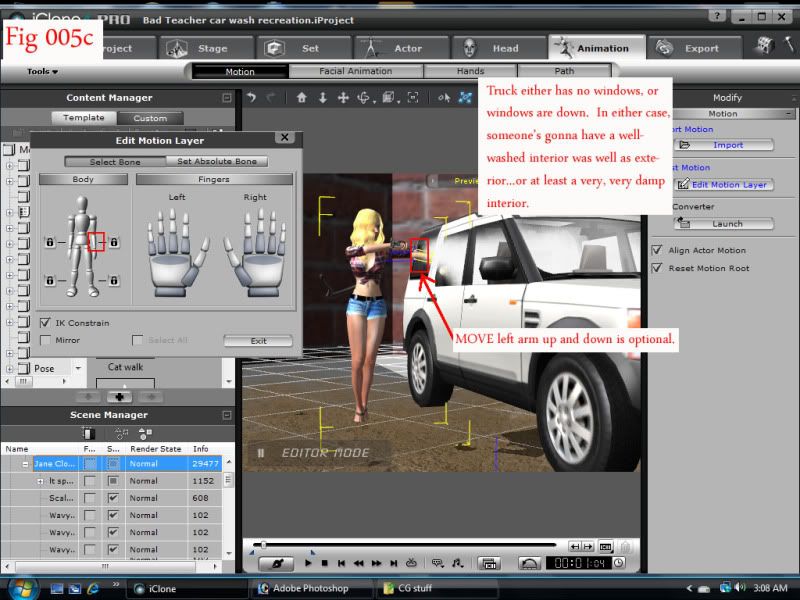Viewport: 800px width, 600px height.
Task: Open the speech bubble menu
Action: (x=437, y=563)
